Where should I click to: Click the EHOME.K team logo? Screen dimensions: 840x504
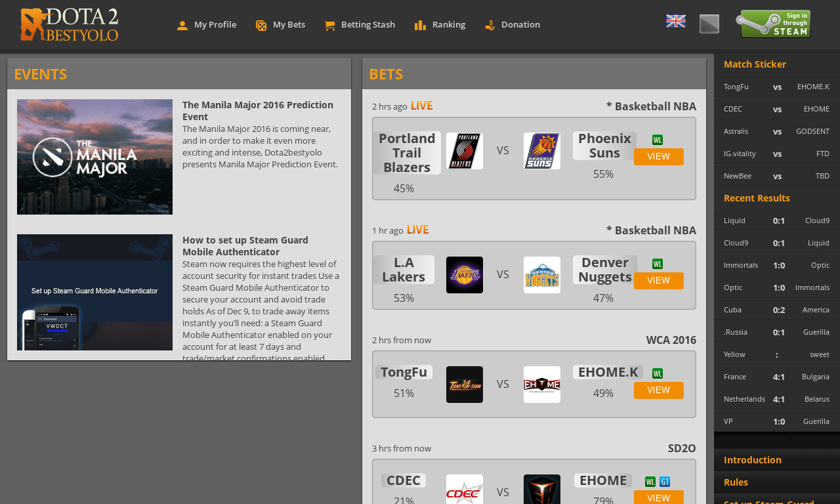(542, 385)
